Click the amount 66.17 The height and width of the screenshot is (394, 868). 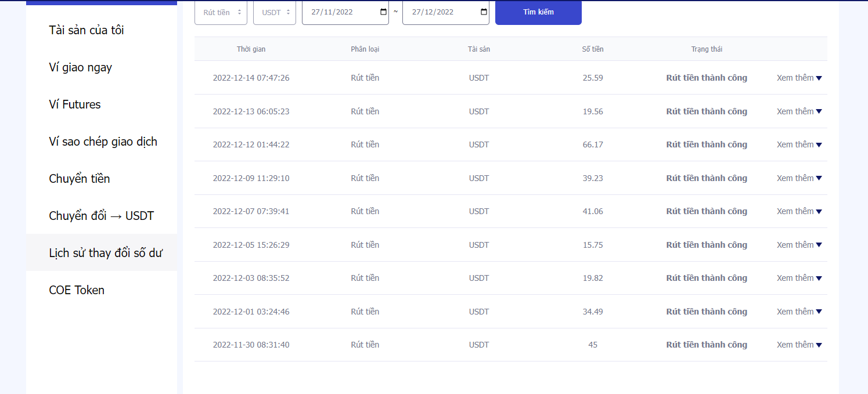pyautogui.click(x=593, y=144)
